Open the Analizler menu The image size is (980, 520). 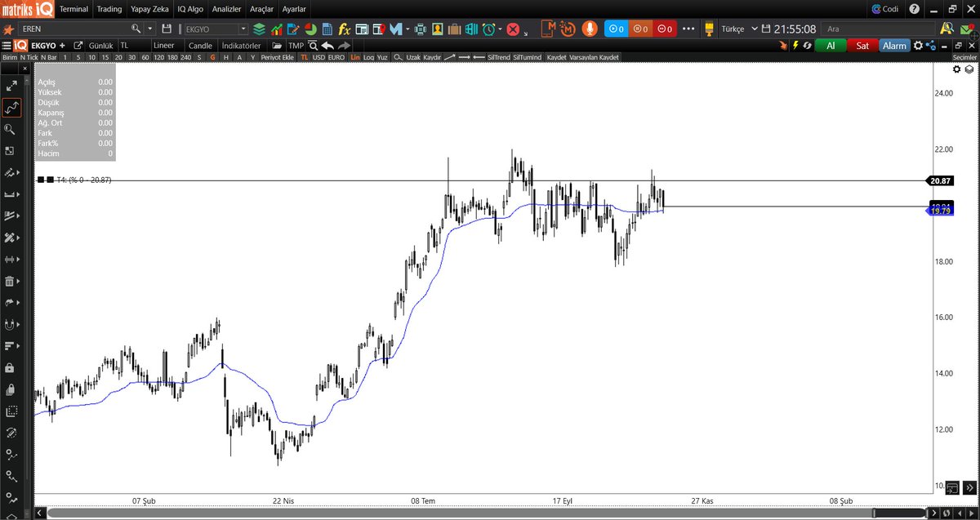point(226,9)
